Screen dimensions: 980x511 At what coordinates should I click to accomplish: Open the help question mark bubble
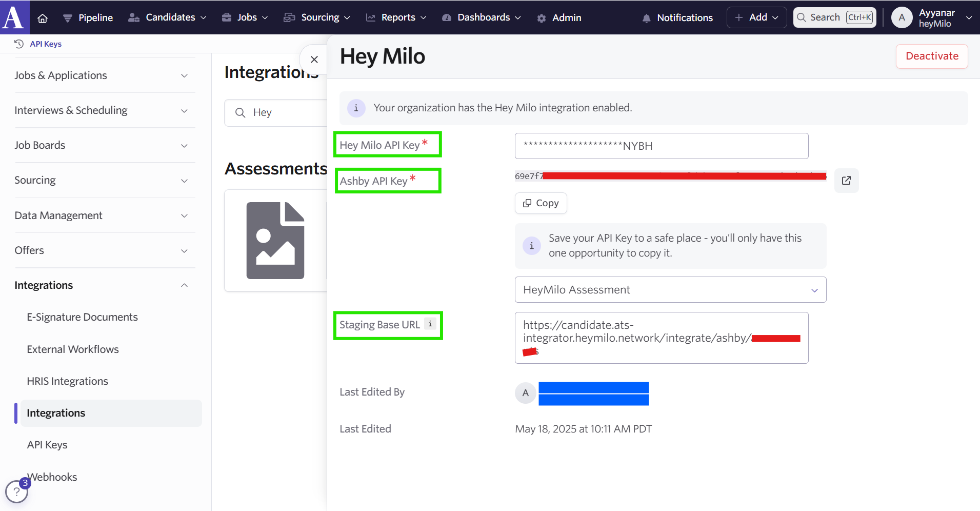(x=16, y=492)
